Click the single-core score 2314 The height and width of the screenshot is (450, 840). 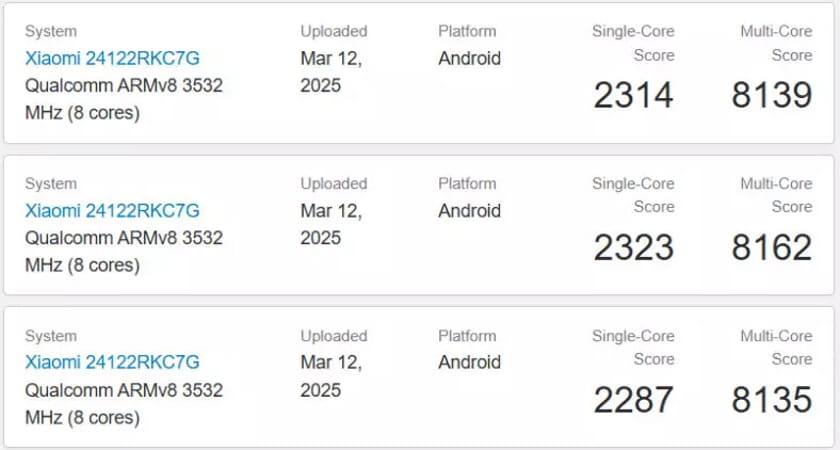(633, 95)
